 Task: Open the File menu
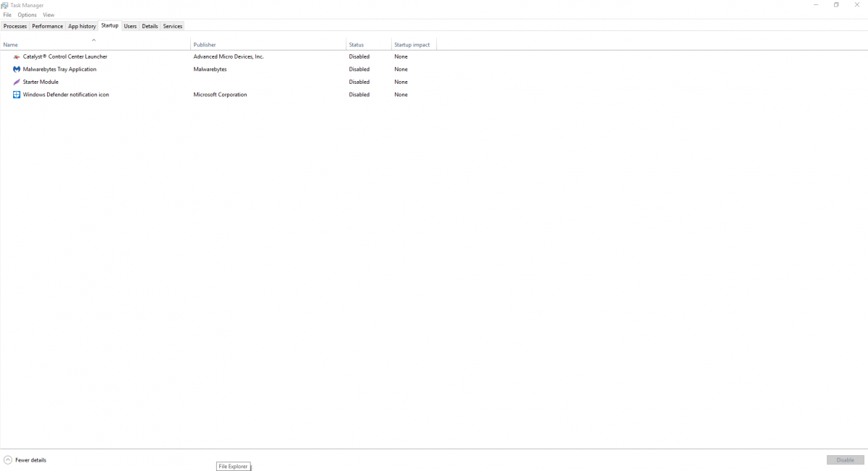coord(7,14)
